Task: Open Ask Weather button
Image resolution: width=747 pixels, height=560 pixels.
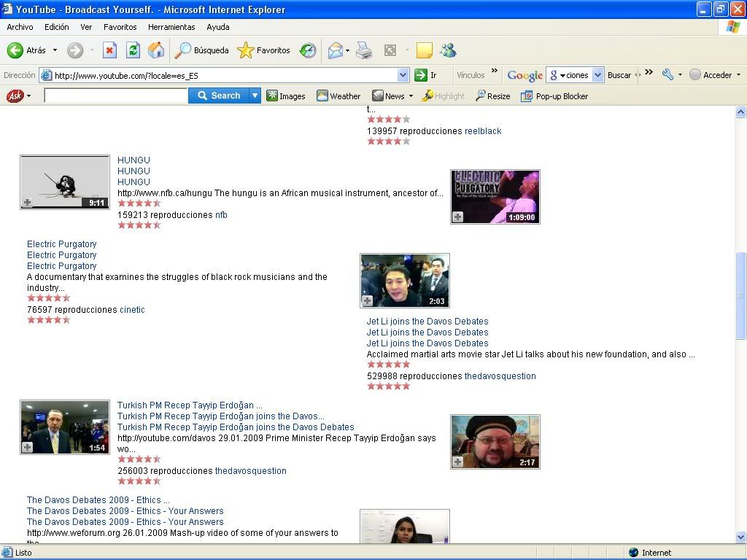Action: pyautogui.click(x=338, y=96)
